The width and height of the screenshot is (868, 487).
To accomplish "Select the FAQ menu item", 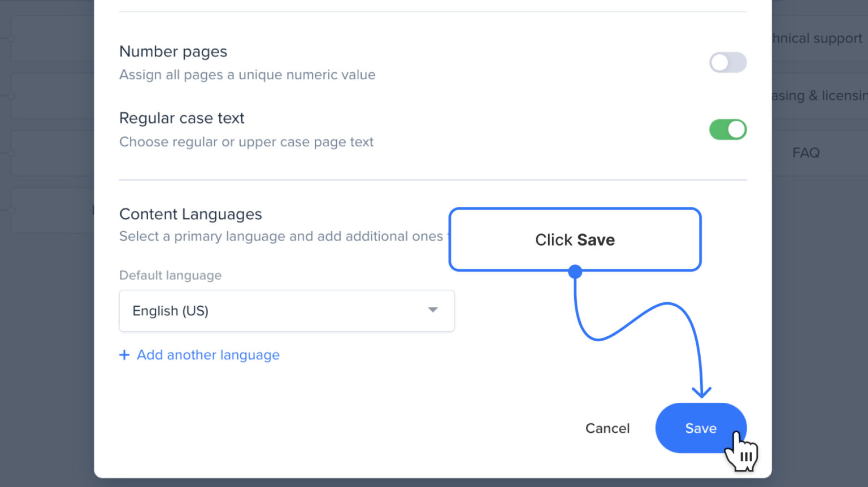I will [805, 153].
